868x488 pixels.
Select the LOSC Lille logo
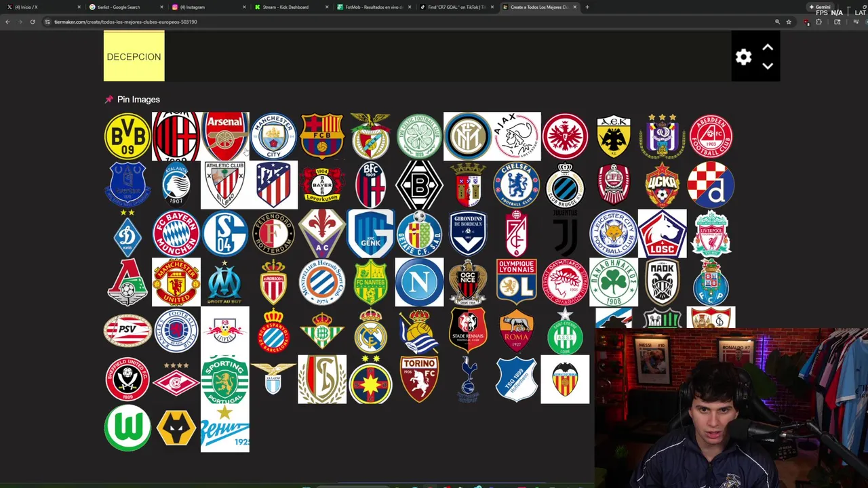[x=663, y=233]
